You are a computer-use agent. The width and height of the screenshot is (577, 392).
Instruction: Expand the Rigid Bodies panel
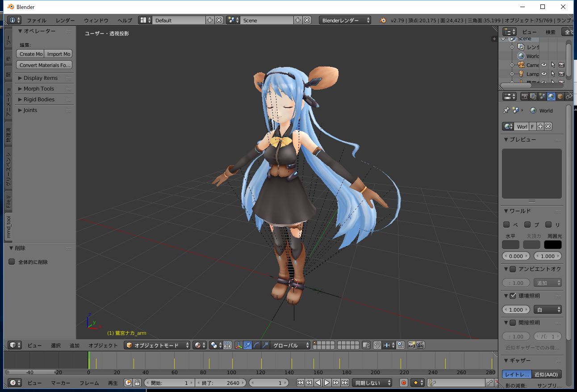[44, 99]
